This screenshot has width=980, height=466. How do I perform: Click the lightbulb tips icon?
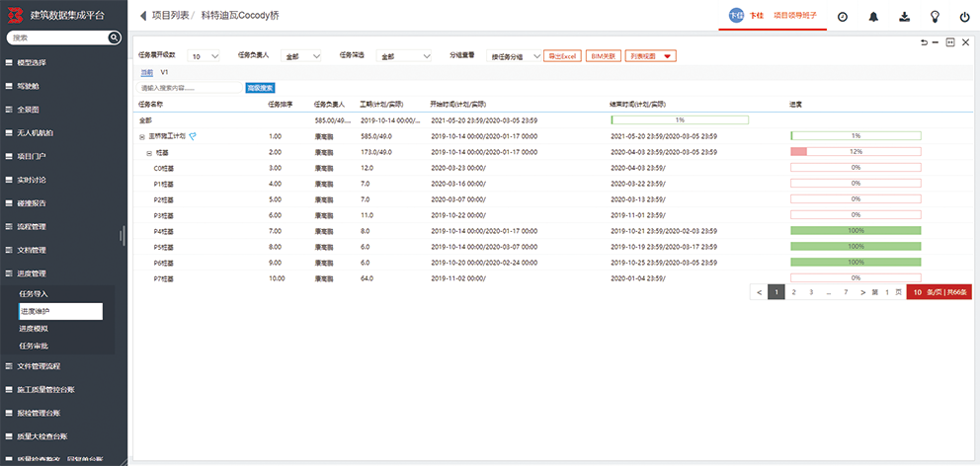point(935,17)
